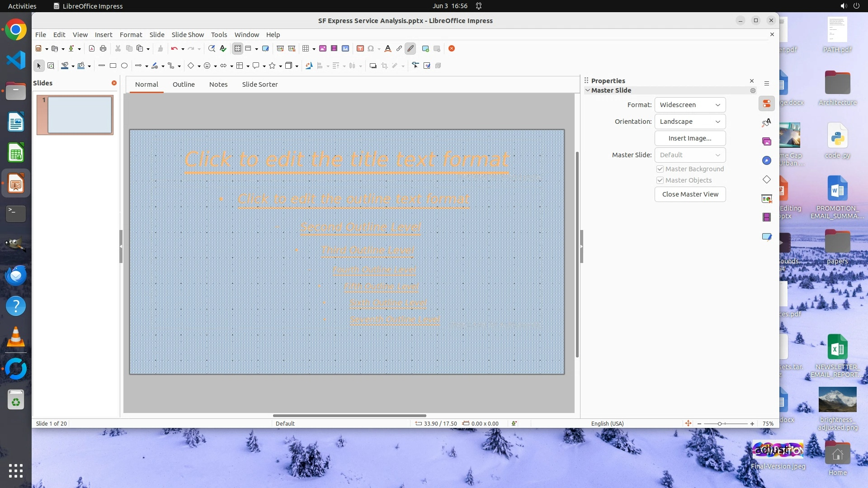Open the Navigator sidebar icon
Image resolution: width=868 pixels, height=488 pixels.
pyautogui.click(x=767, y=161)
